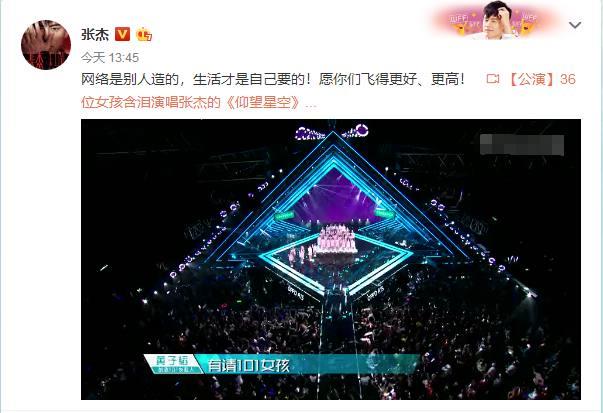The image size is (603, 413).
Task: Click the video camera icon before 【公演】
Action: click(x=493, y=79)
